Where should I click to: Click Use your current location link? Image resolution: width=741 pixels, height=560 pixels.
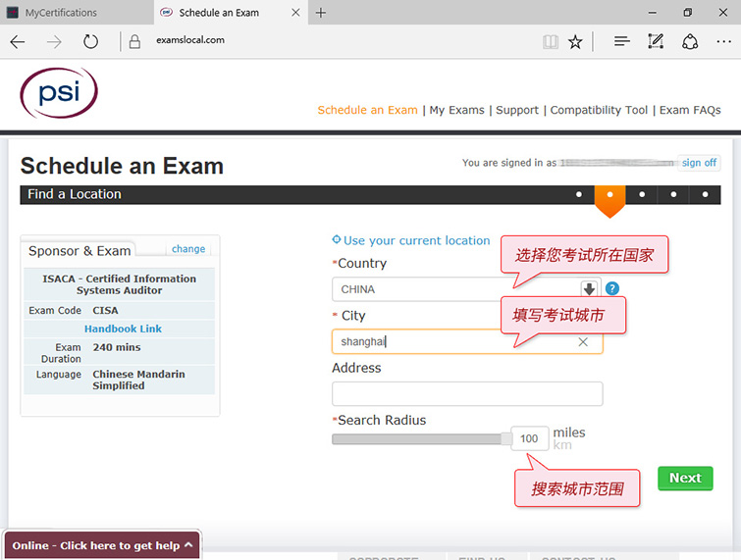pyautogui.click(x=416, y=241)
